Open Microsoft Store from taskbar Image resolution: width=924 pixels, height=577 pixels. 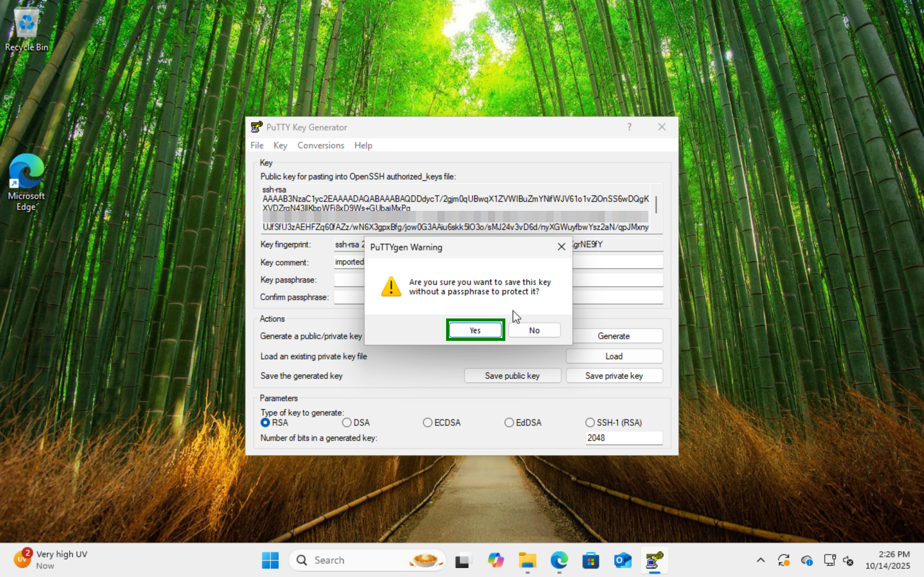point(591,560)
